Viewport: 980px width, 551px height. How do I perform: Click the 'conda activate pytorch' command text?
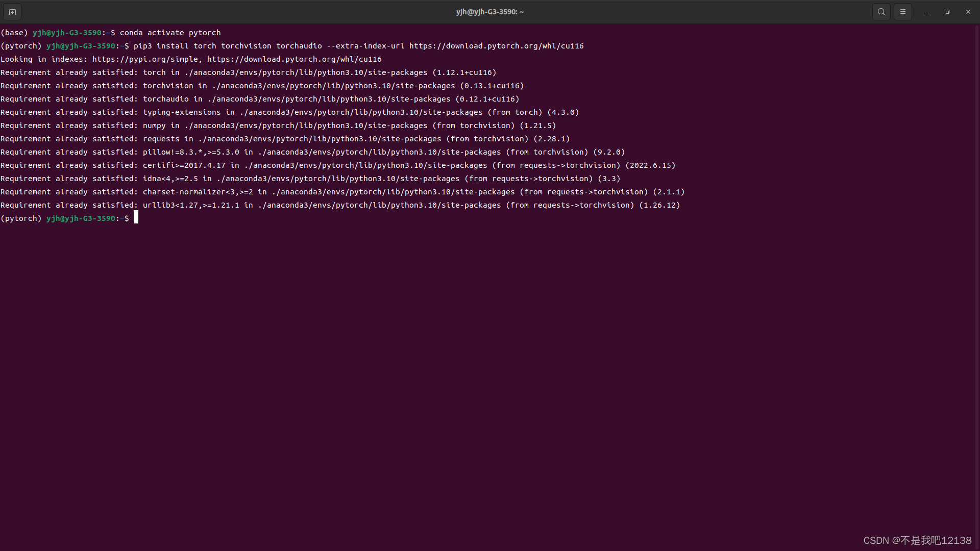[x=170, y=33]
